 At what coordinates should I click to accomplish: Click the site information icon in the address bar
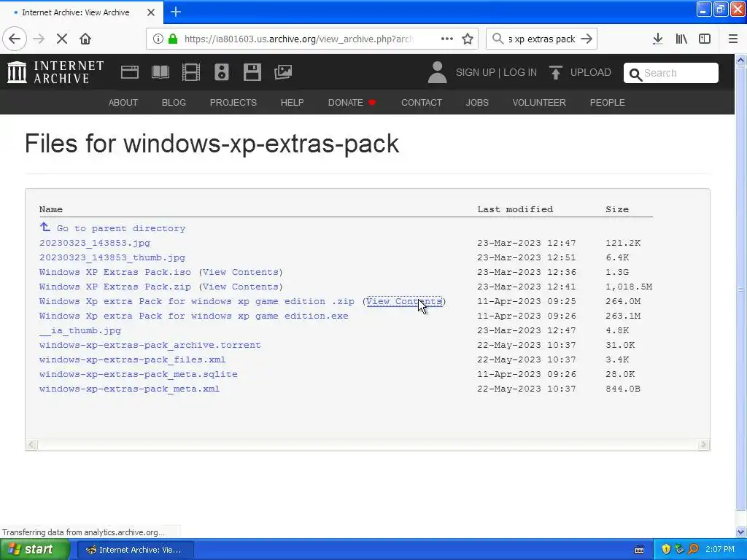158,39
